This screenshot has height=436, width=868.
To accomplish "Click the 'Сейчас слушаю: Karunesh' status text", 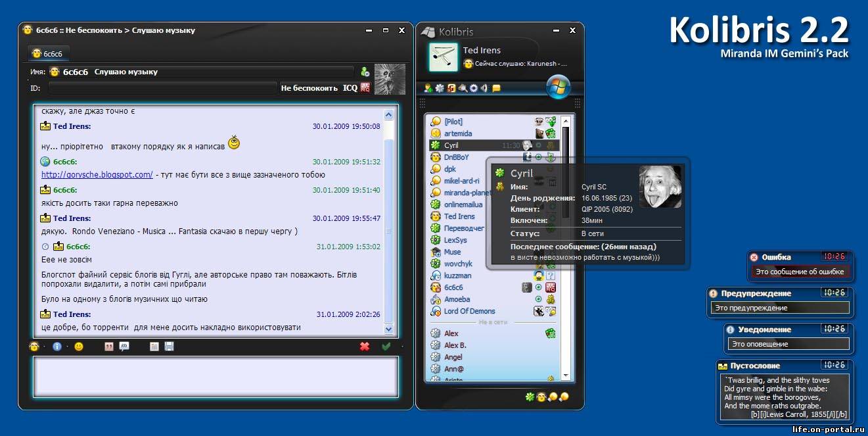I will [520, 64].
